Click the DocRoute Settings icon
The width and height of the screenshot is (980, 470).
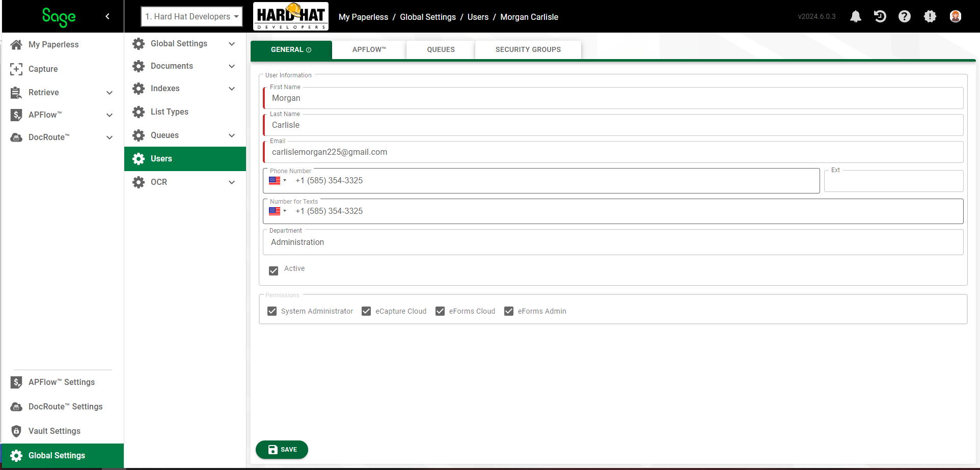point(16,406)
